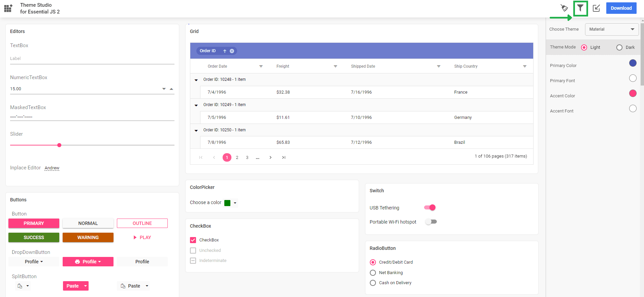644x297 pixels.
Task: Open the Order Date column filter icon
Action: pyautogui.click(x=261, y=66)
